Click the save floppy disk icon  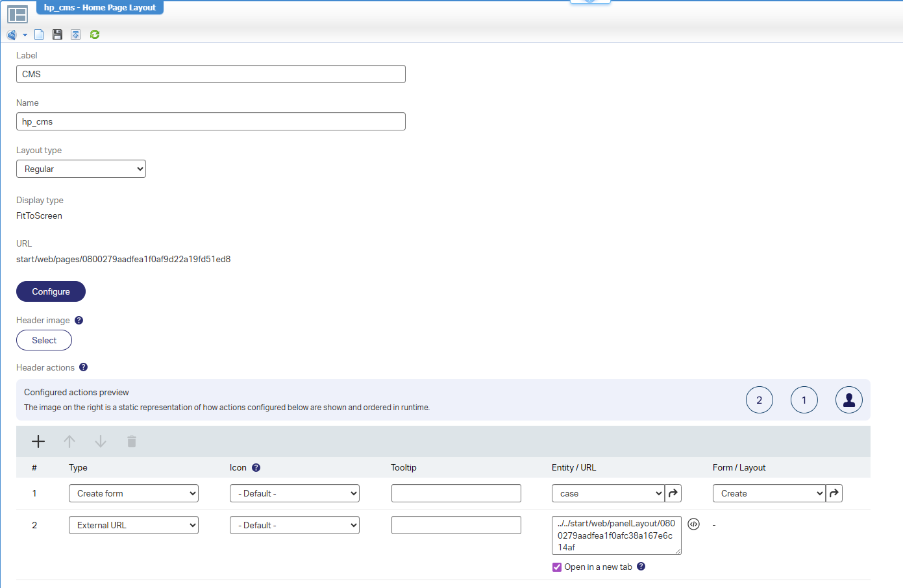tap(58, 34)
